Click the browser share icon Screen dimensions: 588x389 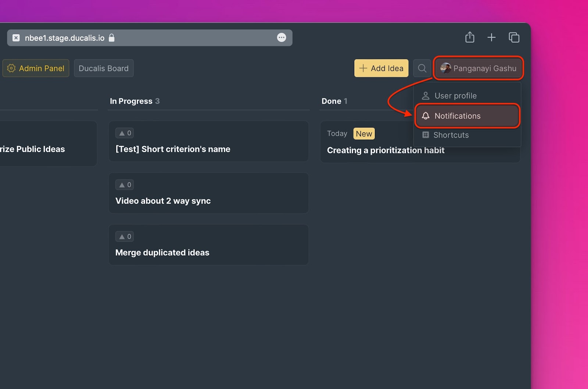pos(470,37)
